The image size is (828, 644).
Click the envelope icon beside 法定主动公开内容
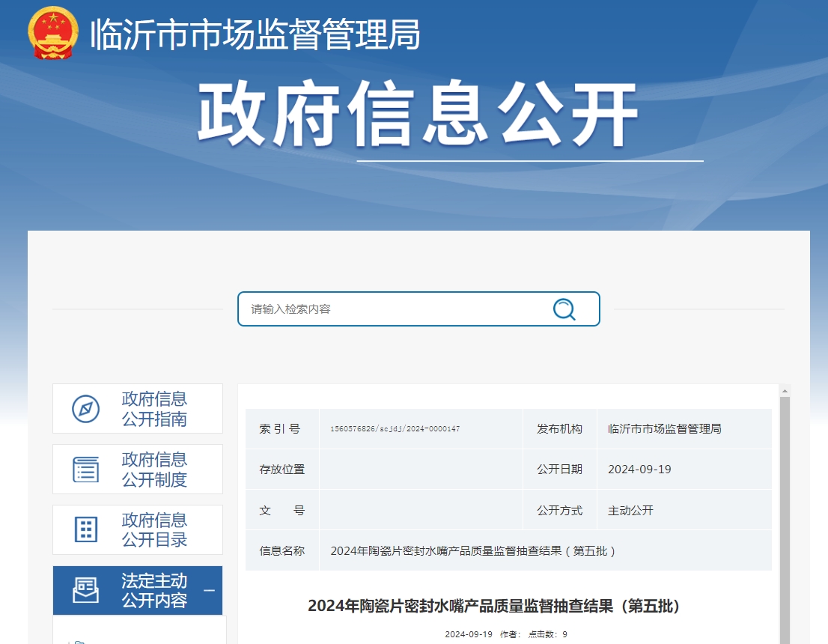pyautogui.click(x=85, y=591)
